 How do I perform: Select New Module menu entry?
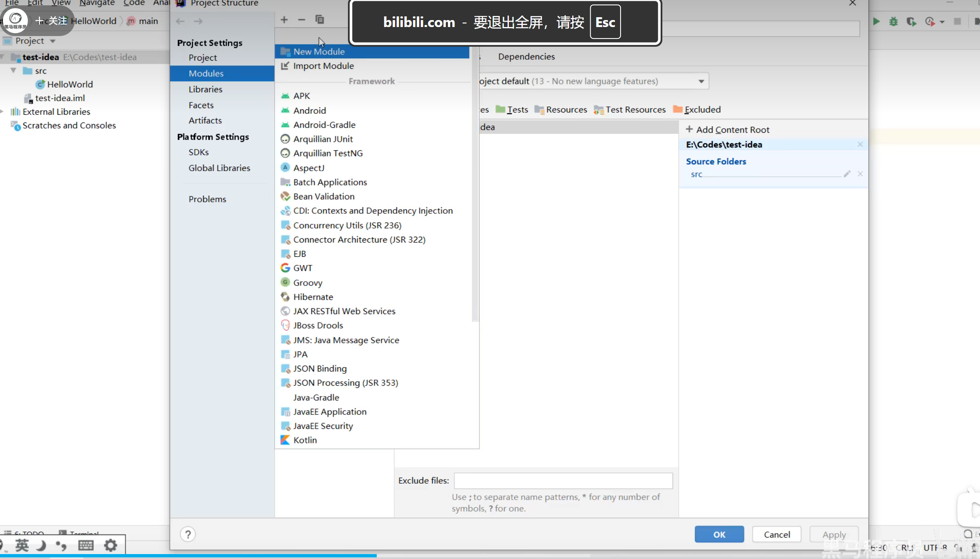coord(319,52)
